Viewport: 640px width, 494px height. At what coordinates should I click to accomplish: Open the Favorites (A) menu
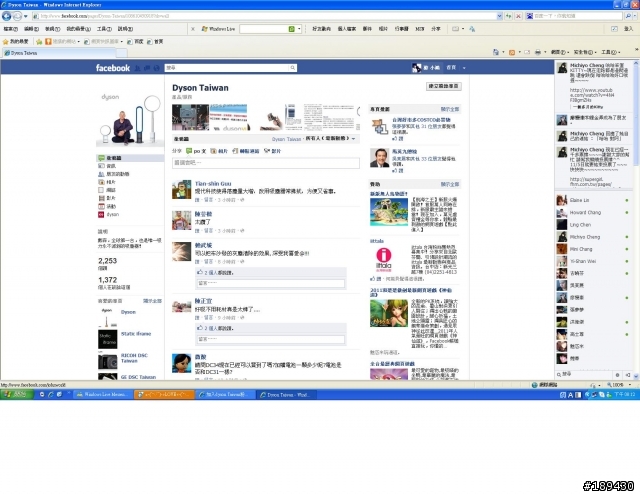(78, 29)
